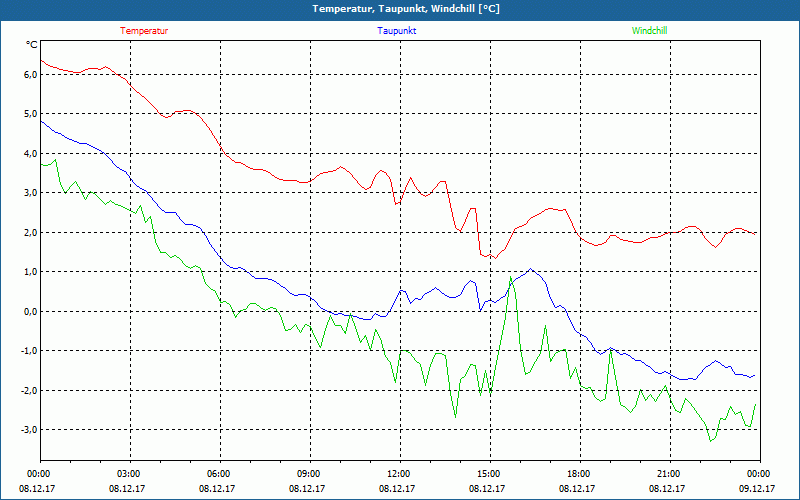The image size is (800, 500).
Task: Click the -2,0 y-axis value
Action: tap(29, 390)
